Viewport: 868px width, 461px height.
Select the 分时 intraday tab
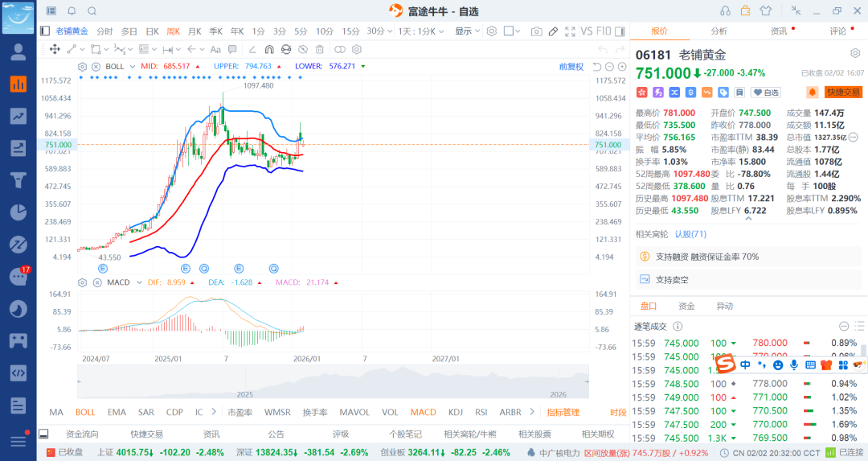point(104,31)
